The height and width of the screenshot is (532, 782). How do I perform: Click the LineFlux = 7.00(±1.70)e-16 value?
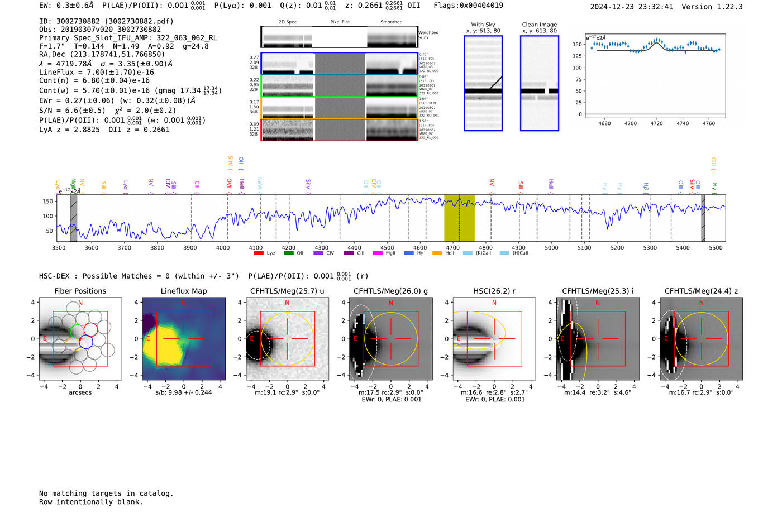click(x=96, y=72)
